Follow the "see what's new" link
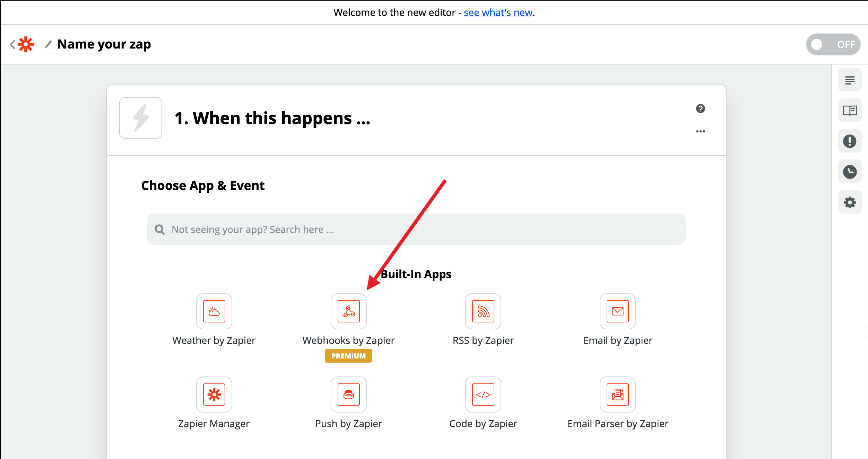Image resolution: width=868 pixels, height=459 pixels. click(498, 12)
